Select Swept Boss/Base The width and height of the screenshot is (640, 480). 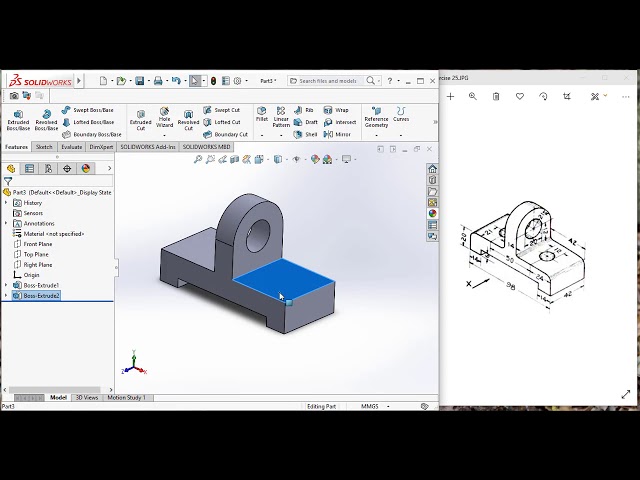click(87, 110)
